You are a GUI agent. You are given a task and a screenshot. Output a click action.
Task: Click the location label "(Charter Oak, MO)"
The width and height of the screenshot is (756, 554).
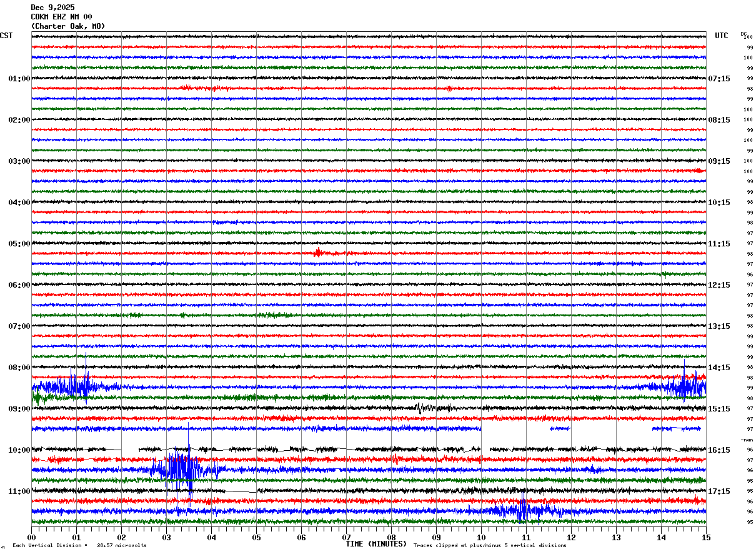click(68, 26)
